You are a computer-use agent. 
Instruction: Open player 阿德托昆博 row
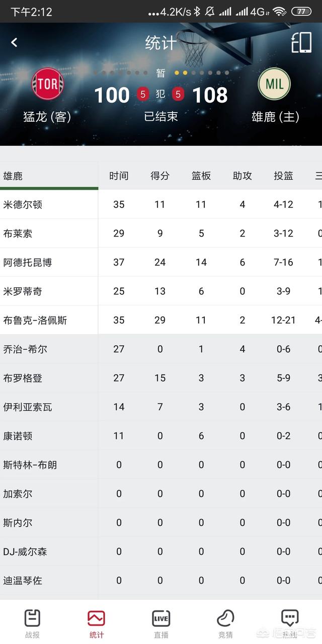pos(161,262)
